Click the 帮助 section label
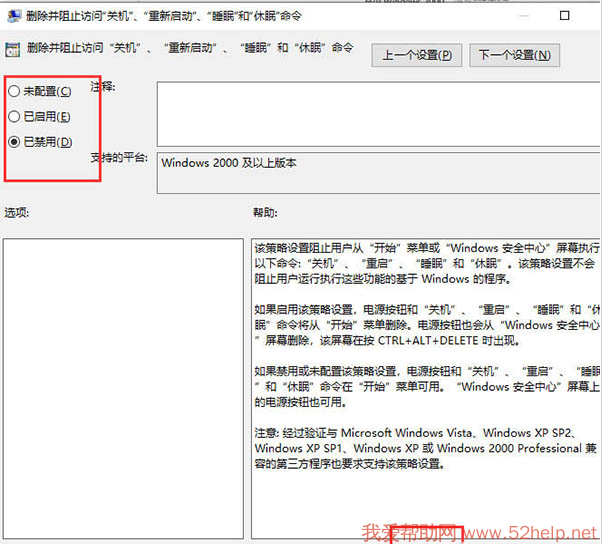 click(265, 213)
